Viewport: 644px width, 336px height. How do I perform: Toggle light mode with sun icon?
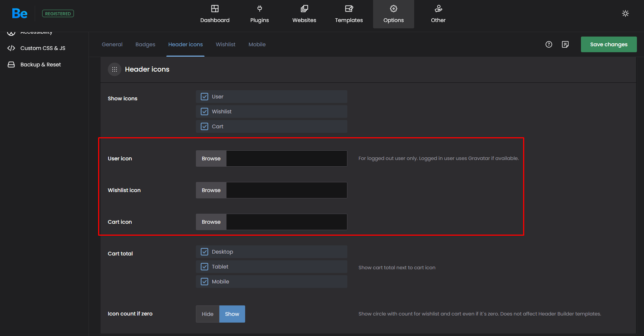(625, 13)
